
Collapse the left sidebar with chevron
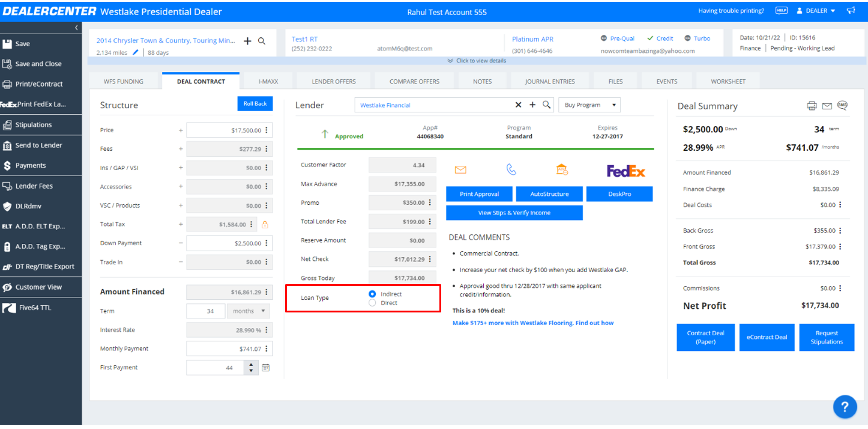coord(76,28)
